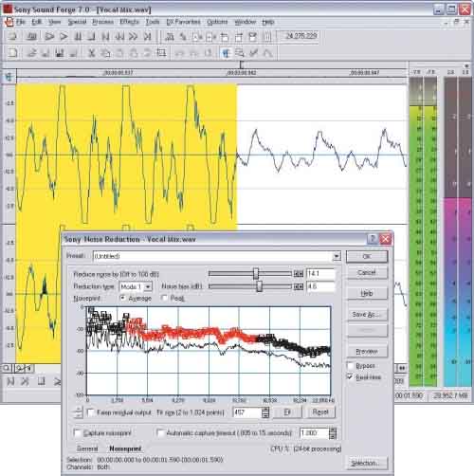474x476 pixels.
Task: Click the New file icon in standard toolbar
Action: (12, 52)
